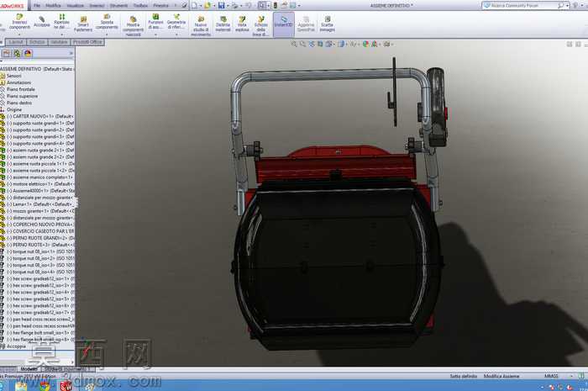
Task: Select torque nut 08_iso<1> item
Action: [x=38, y=251]
